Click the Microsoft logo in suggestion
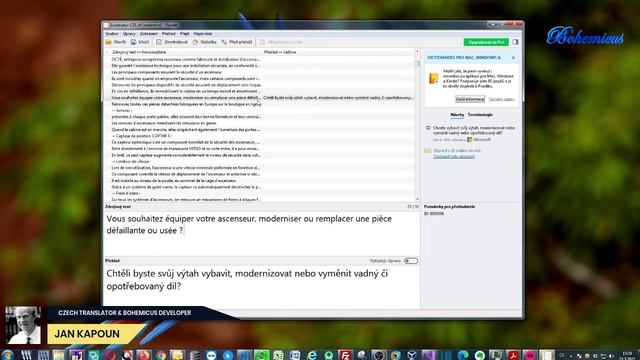The height and width of the screenshot is (360, 640). tap(469, 140)
